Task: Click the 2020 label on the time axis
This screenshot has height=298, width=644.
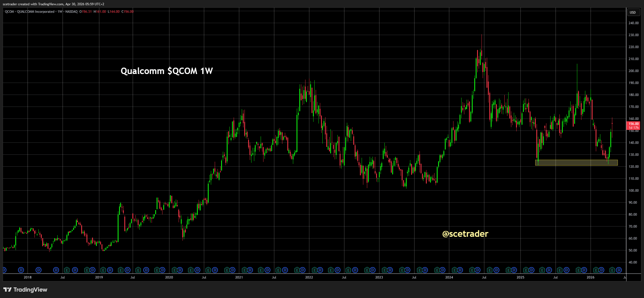Action: pos(169,277)
